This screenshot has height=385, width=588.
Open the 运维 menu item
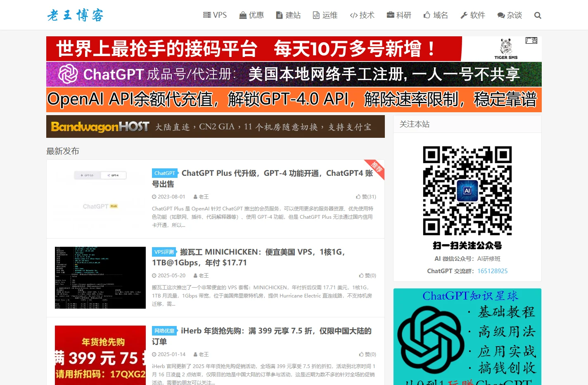(325, 15)
